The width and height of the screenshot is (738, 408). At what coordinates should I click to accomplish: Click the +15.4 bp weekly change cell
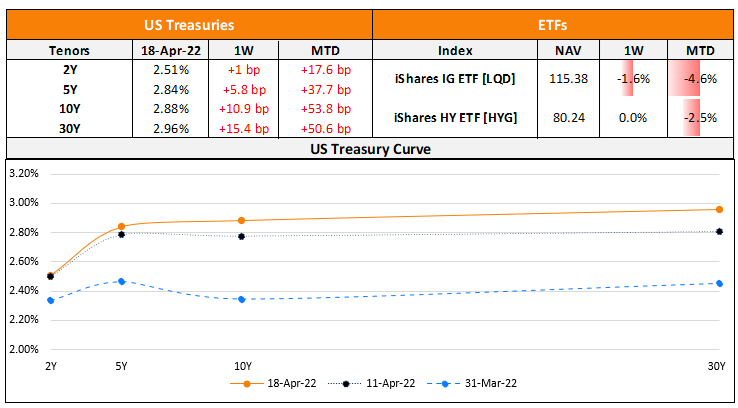point(242,128)
